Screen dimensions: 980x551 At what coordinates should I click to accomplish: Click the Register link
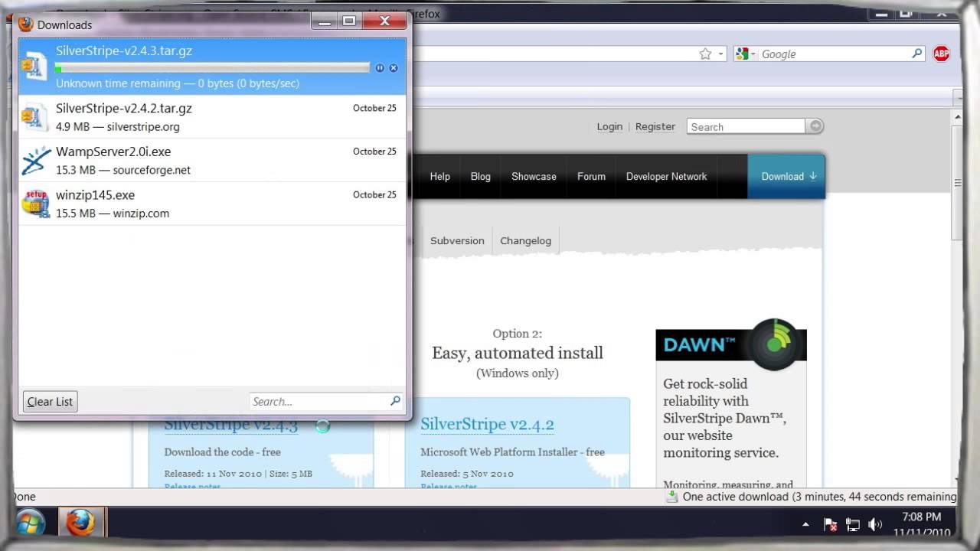coord(655,126)
